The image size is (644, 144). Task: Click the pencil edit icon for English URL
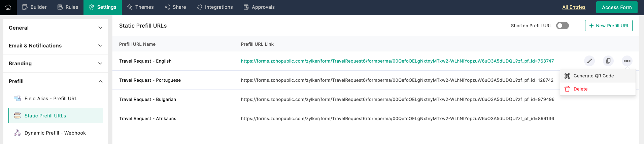[589, 61]
